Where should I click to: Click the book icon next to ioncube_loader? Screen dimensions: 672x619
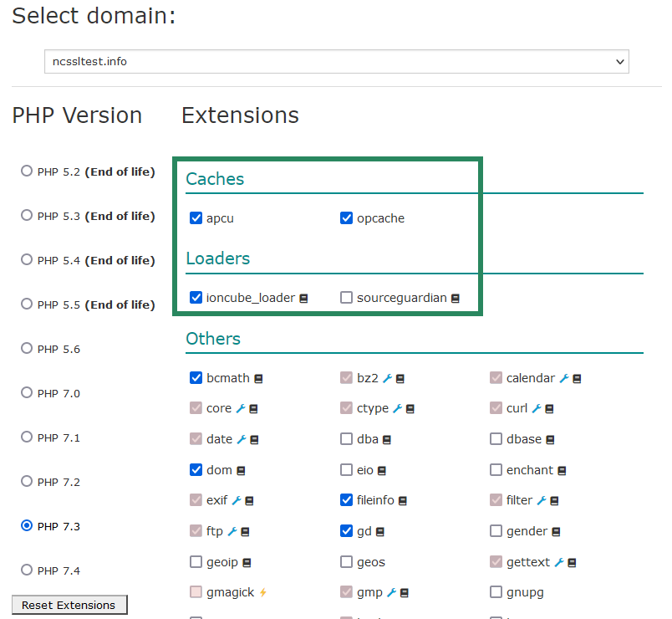click(x=304, y=298)
